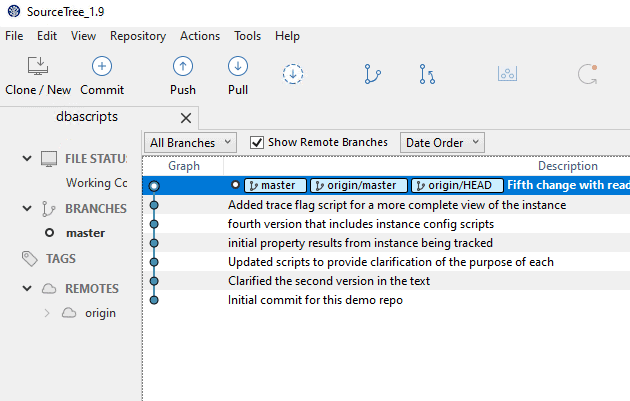The width and height of the screenshot is (630, 401).
Task: Open the Repository menu
Action: [x=138, y=36]
